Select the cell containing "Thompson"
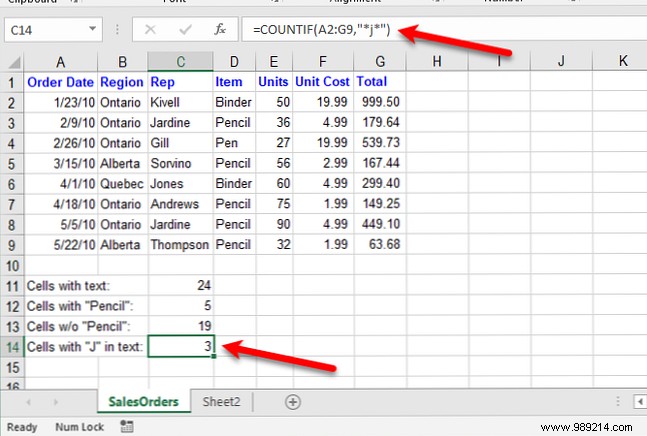This screenshot has height=436, width=647. pyautogui.click(x=181, y=245)
